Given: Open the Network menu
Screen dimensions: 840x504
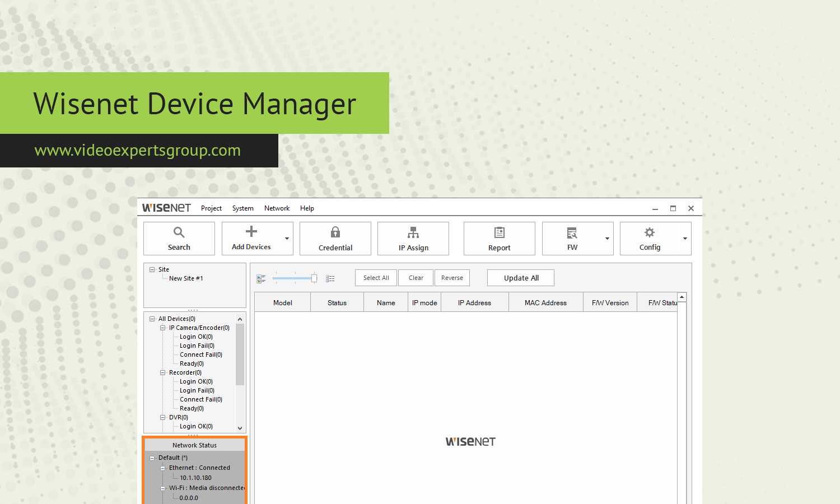Looking at the screenshot, I should [x=277, y=208].
